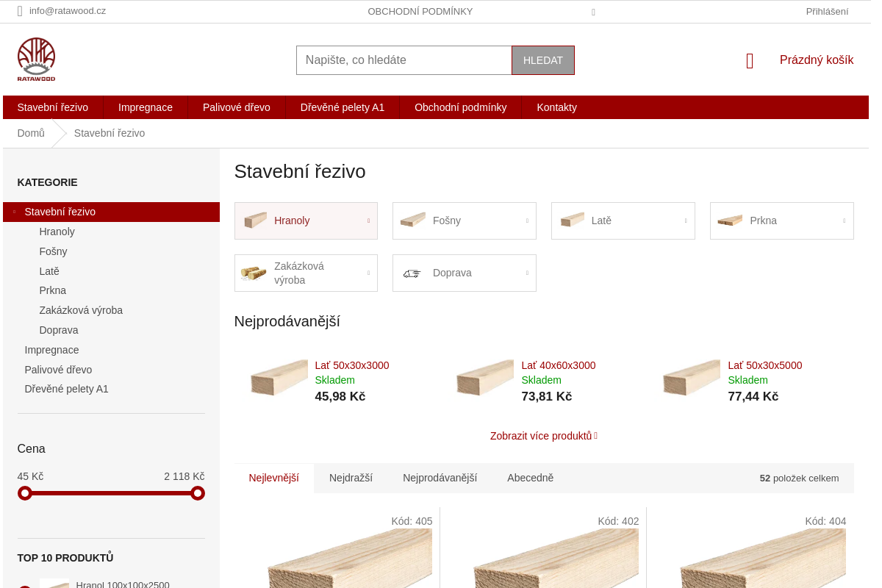Select Latě in sidebar categories
Image resolution: width=882 pixels, height=588 pixels.
coord(49,271)
